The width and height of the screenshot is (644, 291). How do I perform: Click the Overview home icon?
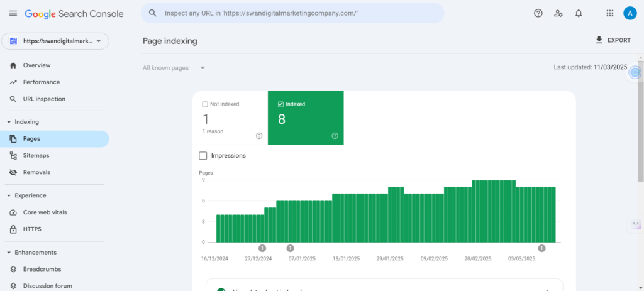click(13, 65)
